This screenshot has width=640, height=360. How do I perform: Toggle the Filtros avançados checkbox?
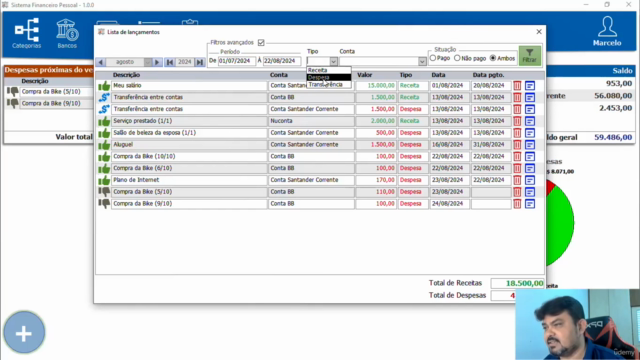(261, 42)
